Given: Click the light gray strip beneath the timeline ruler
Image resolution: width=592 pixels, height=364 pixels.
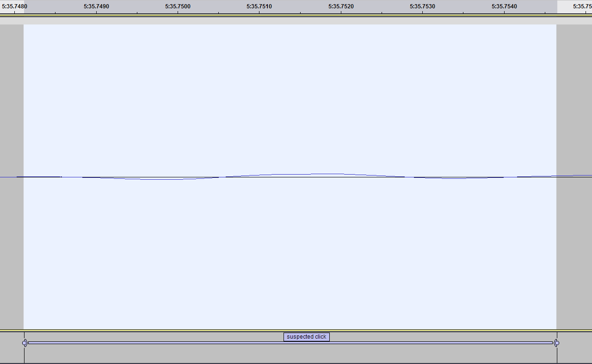Looking at the screenshot, I should (x=296, y=21).
